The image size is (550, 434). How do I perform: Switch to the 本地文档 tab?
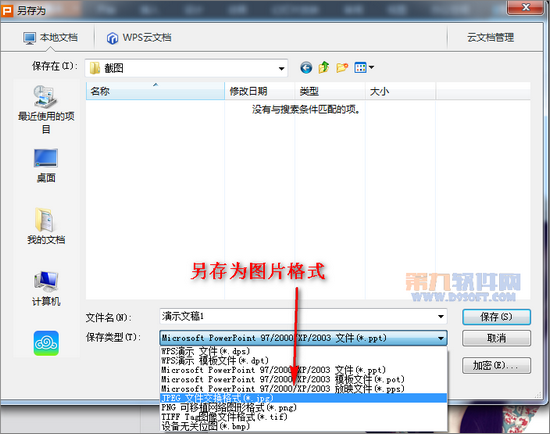click(x=50, y=38)
